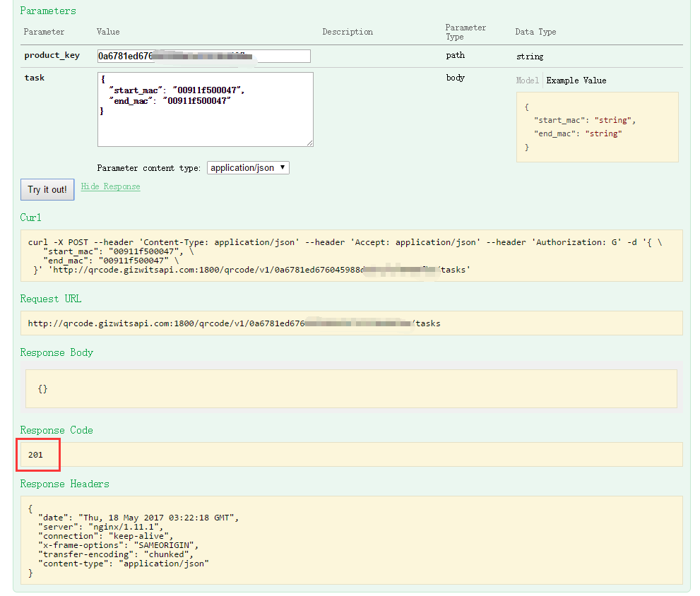Open the Parameter content type dropdown
The width and height of the screenshot is (700, 596).
(x=248, y=168)
